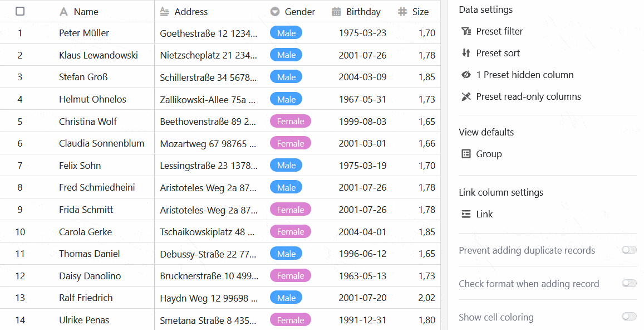Click the Group view defaults icon
This screenshot has width=644, height=330.
coord(466,154)
